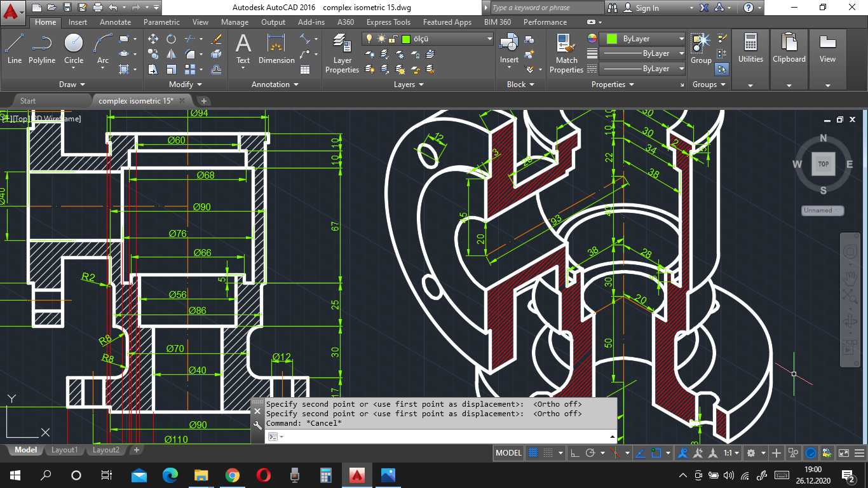868x488 pixels.
Task: Toggle the drawing grid display
Action: tap(533, 453)
